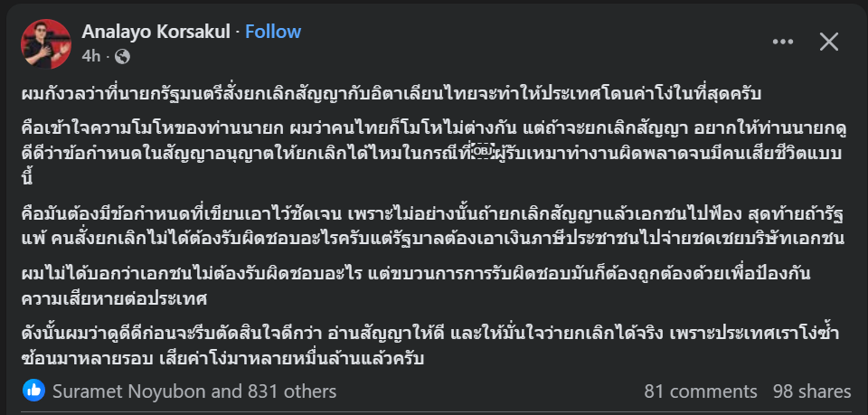Click the line starting with ความเสียหายต่อประเทศ

pyautogui.click(x=116, y=295)
